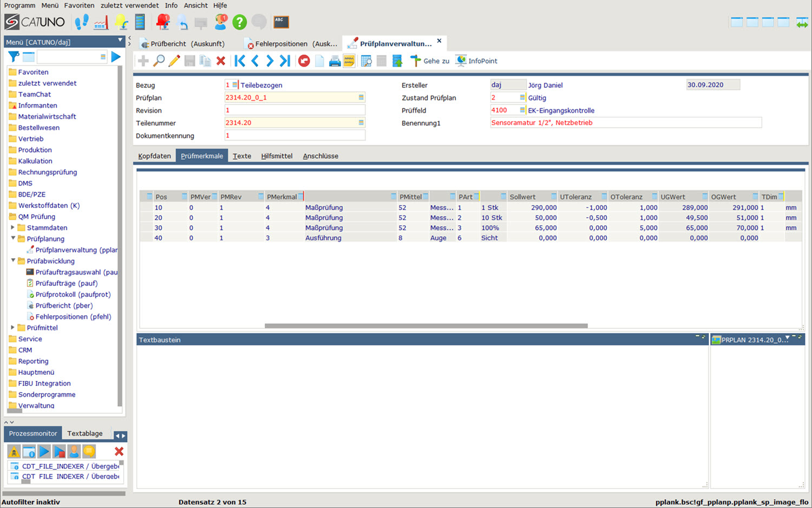812x508 pixels.
Task: Click the skull warning icon in Prozessmonitor
Action: coord(14,451)
